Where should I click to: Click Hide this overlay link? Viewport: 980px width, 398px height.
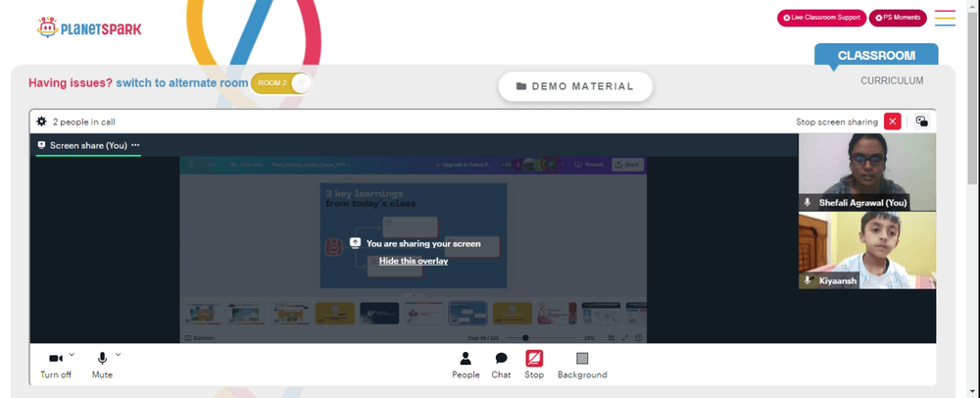414,261
